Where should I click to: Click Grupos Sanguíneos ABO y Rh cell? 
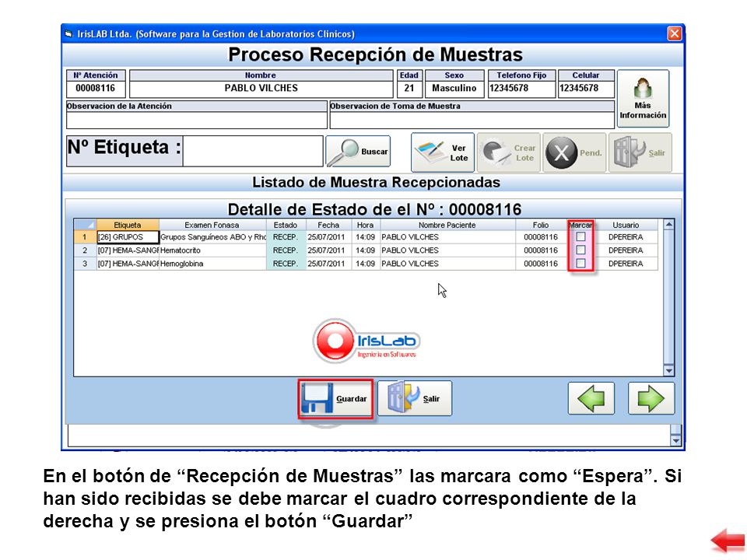[212, 236]
